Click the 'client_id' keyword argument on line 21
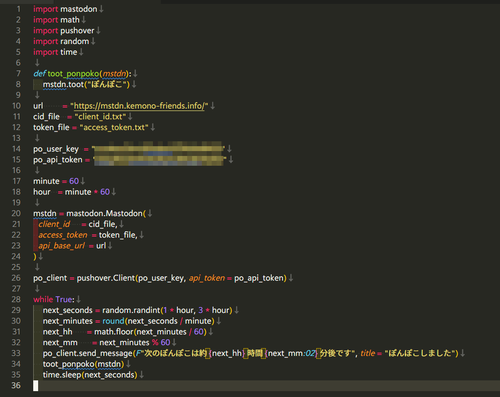This screenshot has width=500, height=397. pos(54,224)
